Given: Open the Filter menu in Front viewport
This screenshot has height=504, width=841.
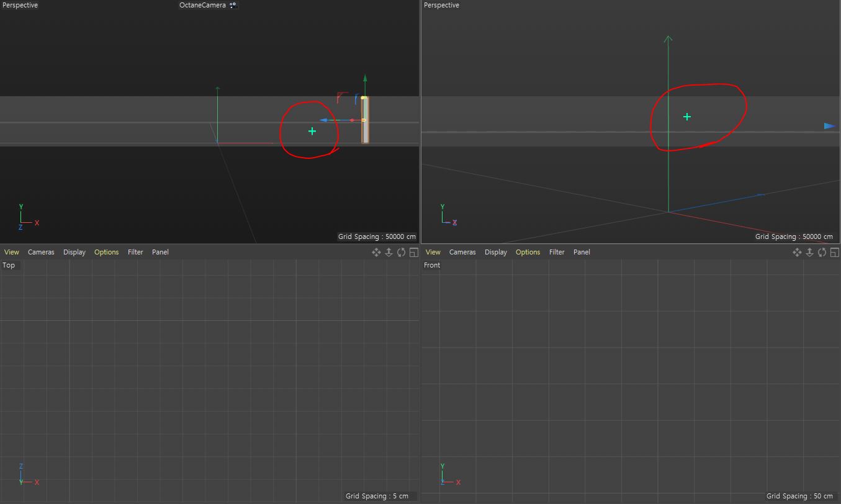Looking at the screenshot, I should 557,252.
